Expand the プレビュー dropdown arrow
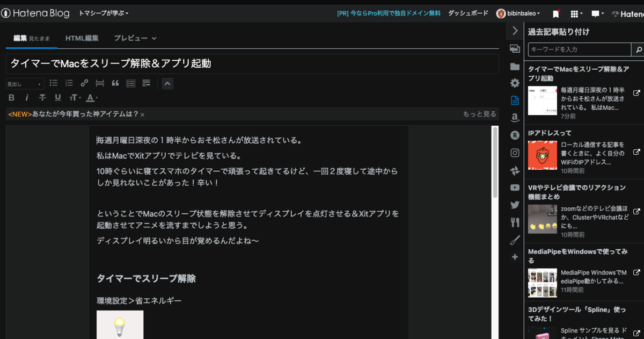This screenshot has width=644, height=339. [154, 38]
